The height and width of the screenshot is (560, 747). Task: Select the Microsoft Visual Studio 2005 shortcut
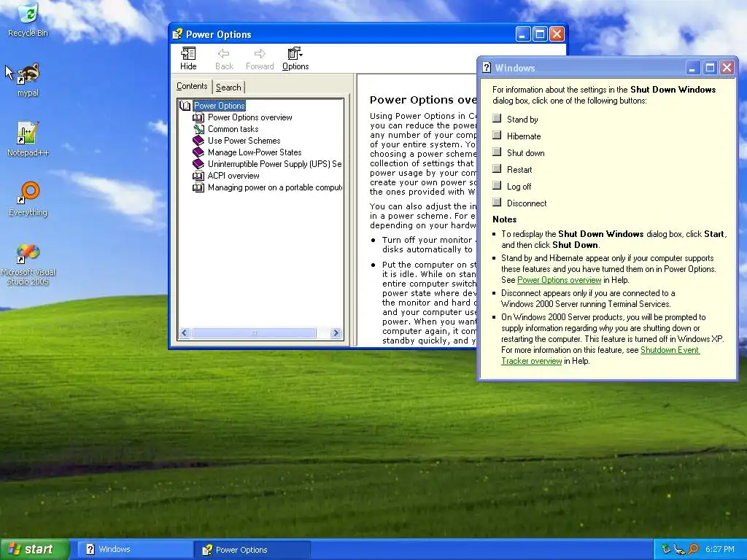(28, 264)
